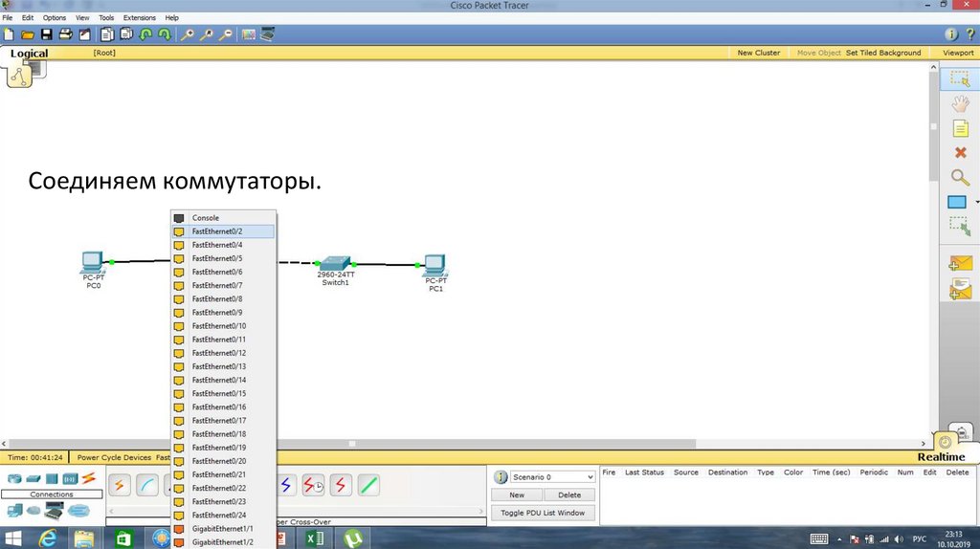Choose the Move Layout hand tool
The height and width of the screenshot is (549, 980).
(960, 103)
